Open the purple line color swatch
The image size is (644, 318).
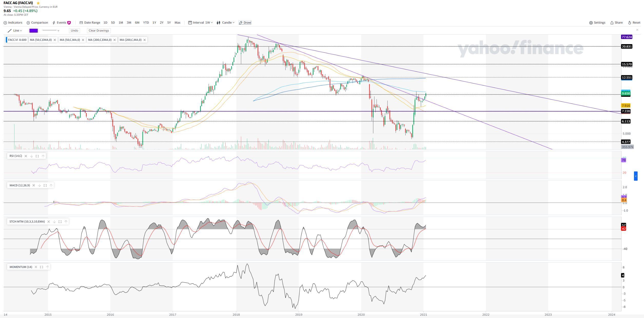click(34, 31)
